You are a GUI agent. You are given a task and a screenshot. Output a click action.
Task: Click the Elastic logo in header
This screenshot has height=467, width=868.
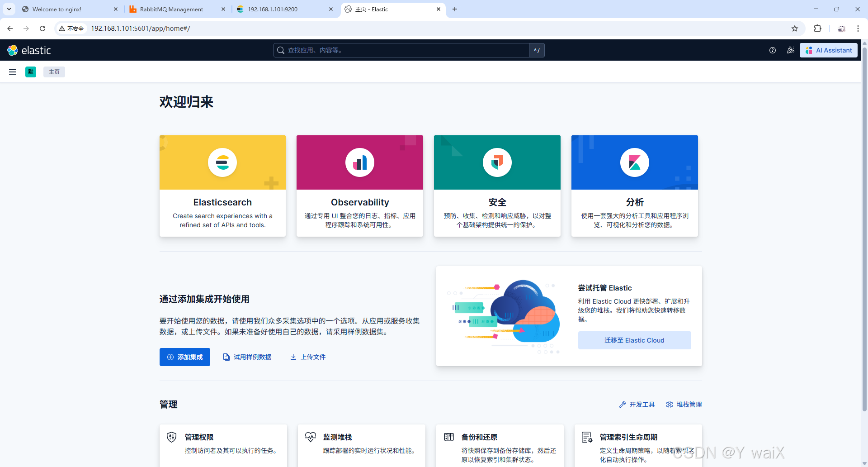click(29, 50)
